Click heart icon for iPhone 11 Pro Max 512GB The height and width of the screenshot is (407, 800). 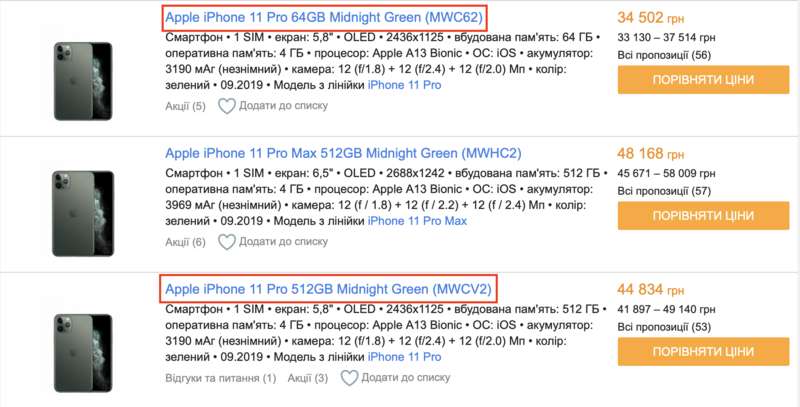click(227, 241)
